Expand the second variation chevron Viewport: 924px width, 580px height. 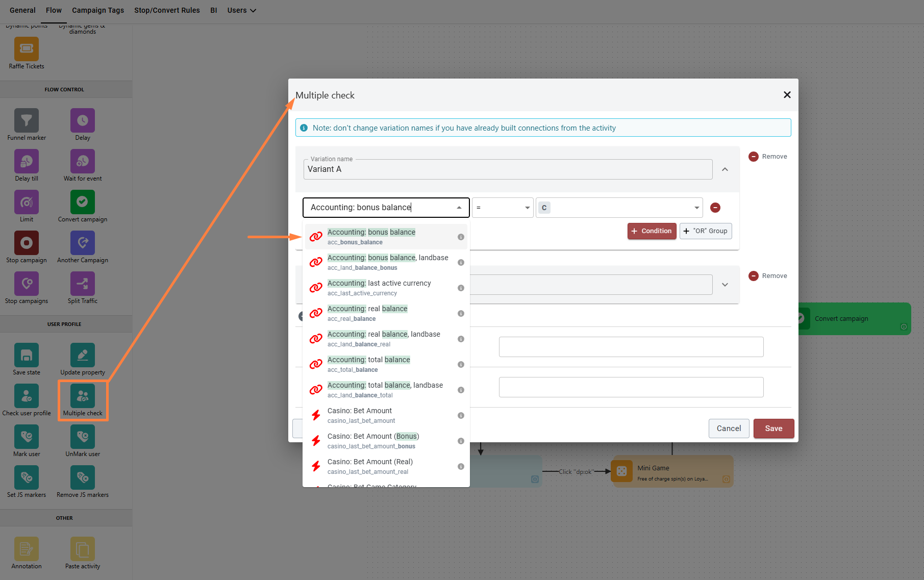[x=725, y=285]
